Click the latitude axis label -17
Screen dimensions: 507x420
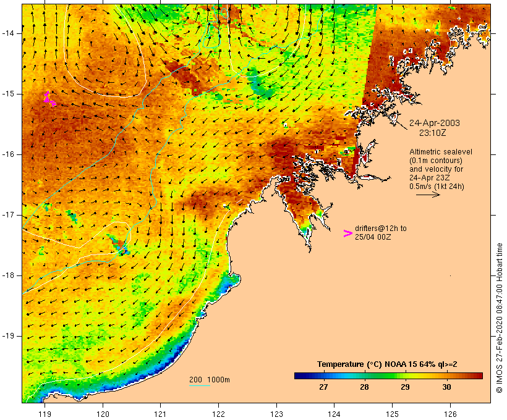click(x=8, y=215)
